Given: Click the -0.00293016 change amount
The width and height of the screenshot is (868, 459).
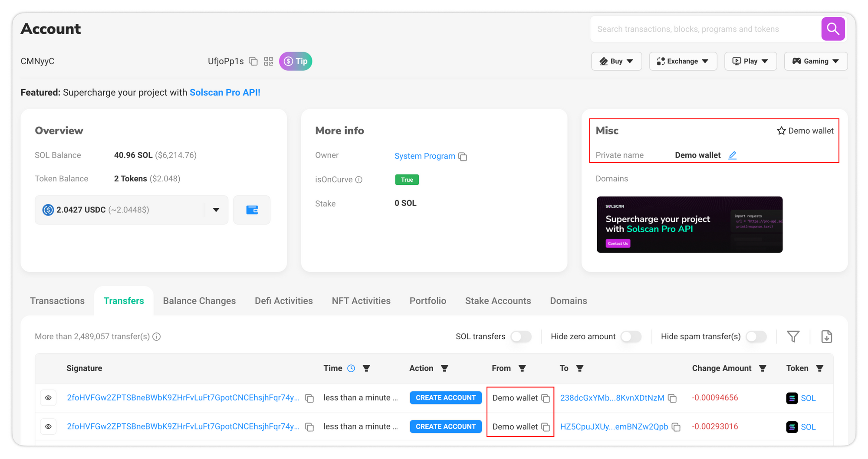Looking at the screenshot, I should click(x=715, y=426).
